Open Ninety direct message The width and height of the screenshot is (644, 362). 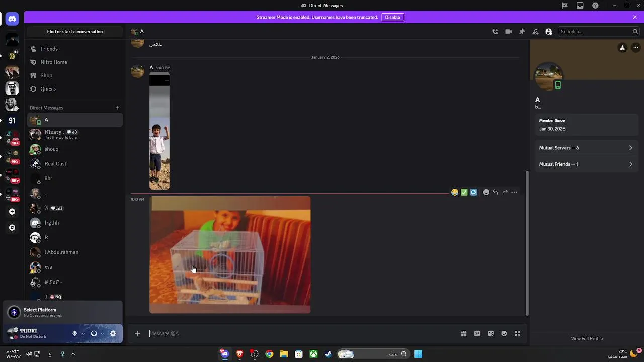coord(74,134)
